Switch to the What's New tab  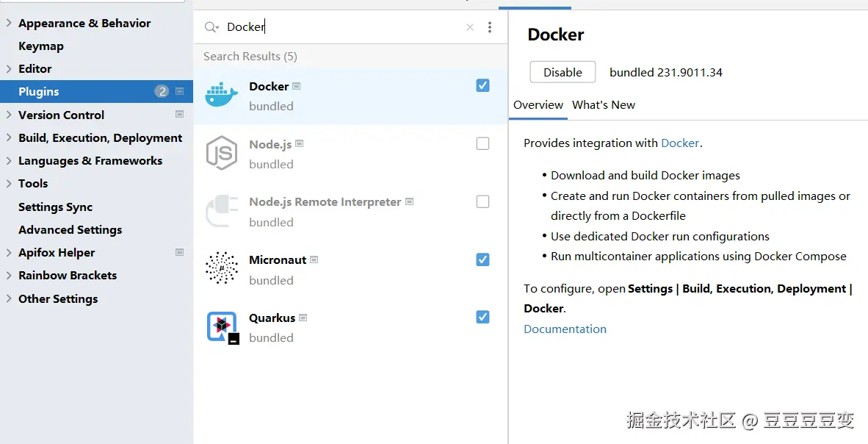click(603, 105)
